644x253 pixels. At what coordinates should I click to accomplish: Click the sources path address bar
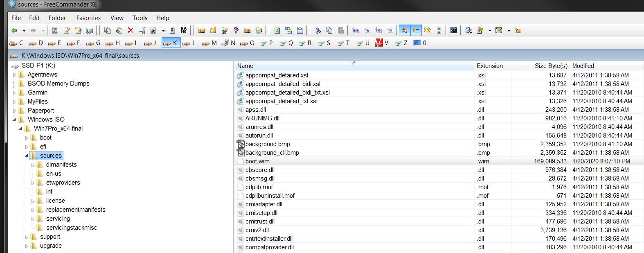(326, 56)
